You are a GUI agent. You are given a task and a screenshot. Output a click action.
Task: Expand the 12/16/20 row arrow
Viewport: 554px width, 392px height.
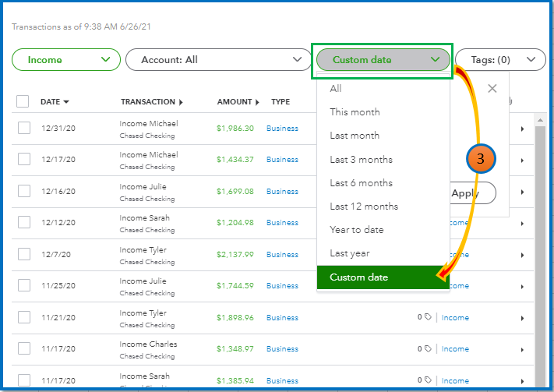pyautogui.click(x=522, y=192)
